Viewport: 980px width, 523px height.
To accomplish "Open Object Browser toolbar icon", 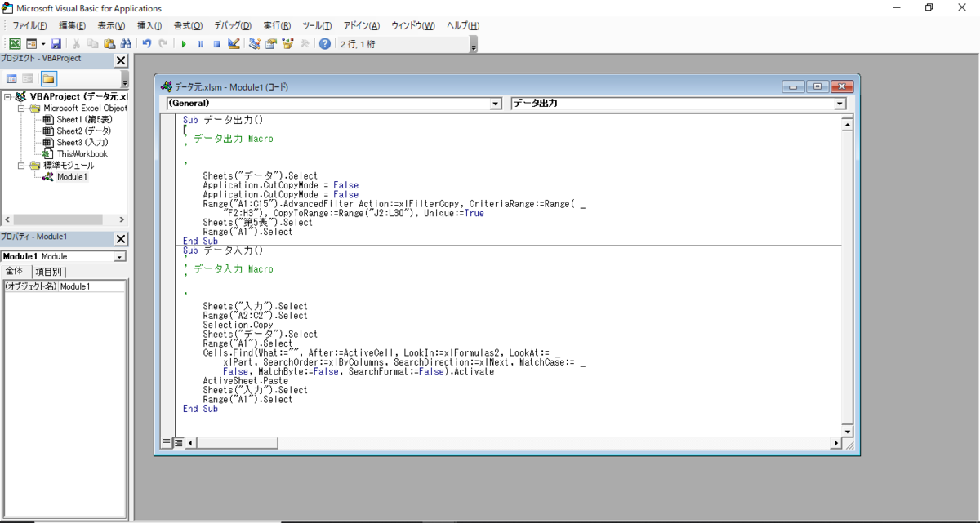I will pyautogui.click(x=287, y=44).
